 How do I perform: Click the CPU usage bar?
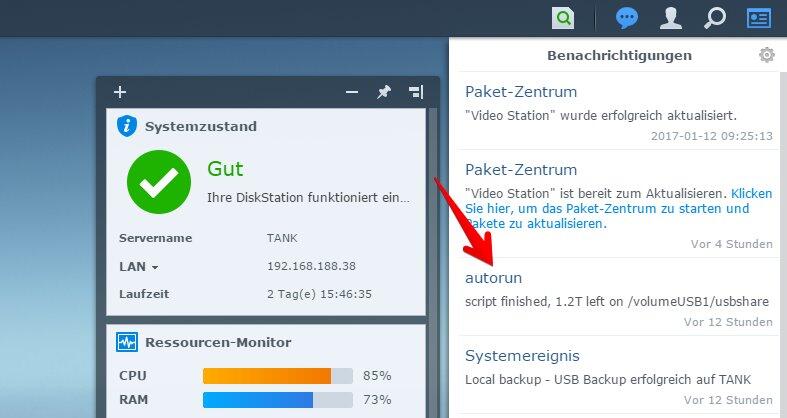[x=277, y=376]
